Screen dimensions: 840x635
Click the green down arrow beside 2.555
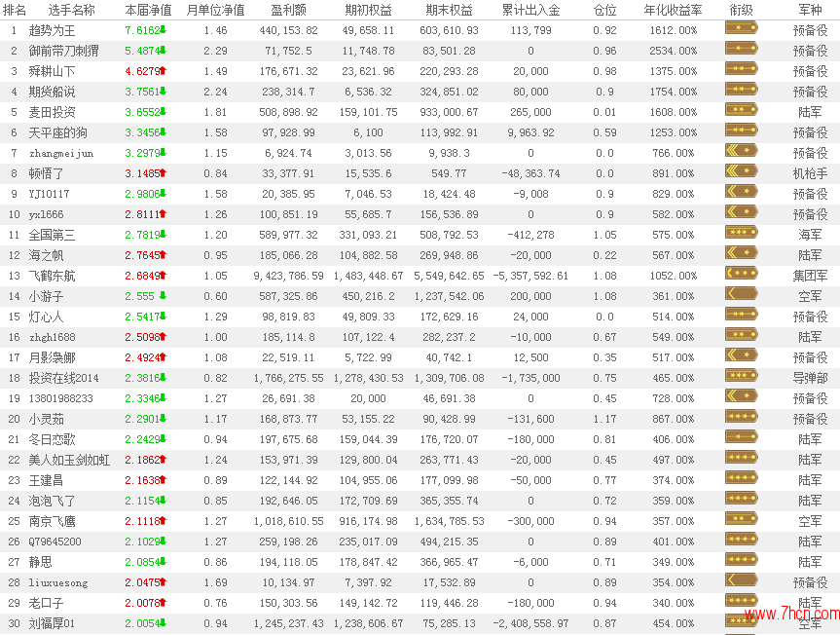pos(163,296)
